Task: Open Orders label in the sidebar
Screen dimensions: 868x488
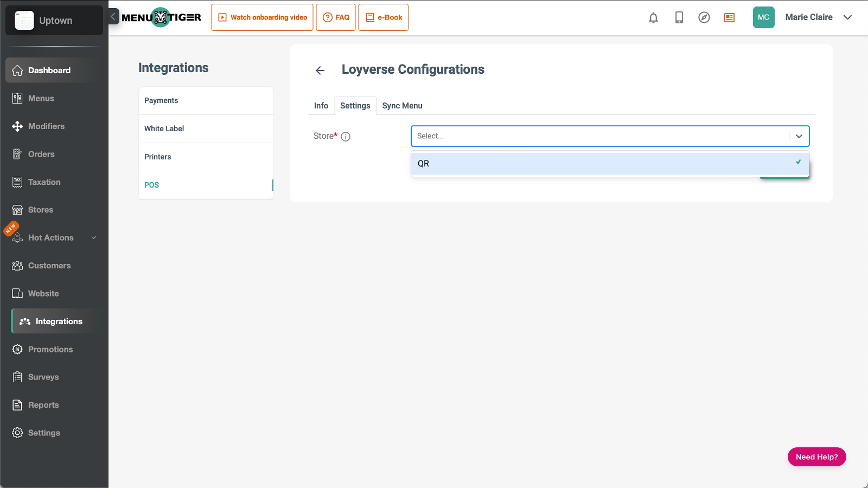Action: 41,154
